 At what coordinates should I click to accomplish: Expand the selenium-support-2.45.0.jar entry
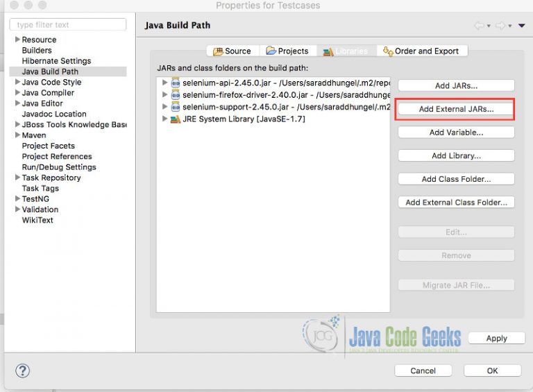(164, 107)
